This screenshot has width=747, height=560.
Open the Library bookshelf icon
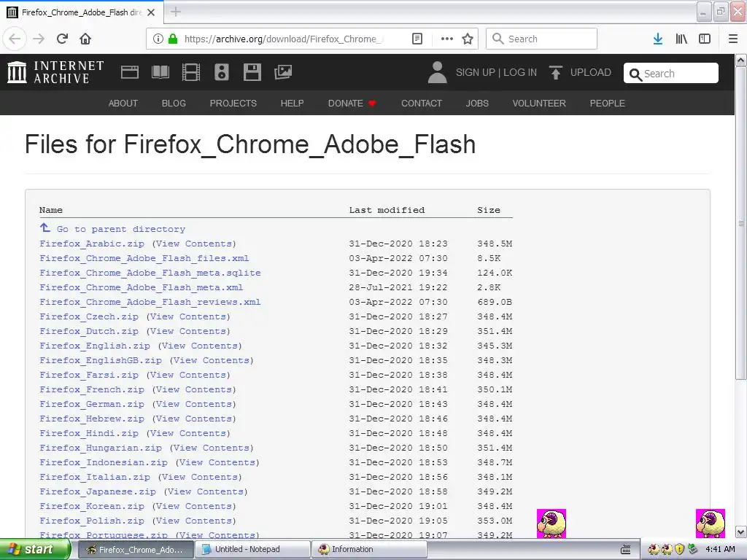[x=681, y=39]
